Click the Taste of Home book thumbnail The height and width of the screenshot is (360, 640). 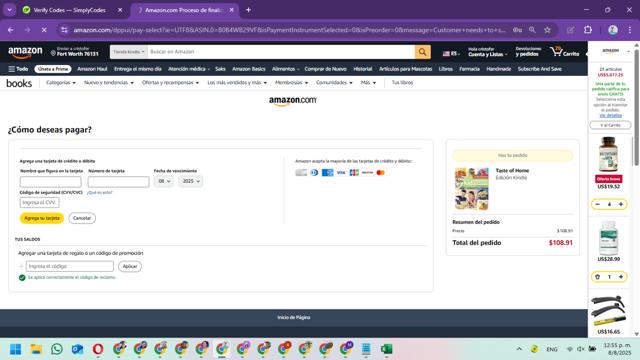click(x=471, y=189)
